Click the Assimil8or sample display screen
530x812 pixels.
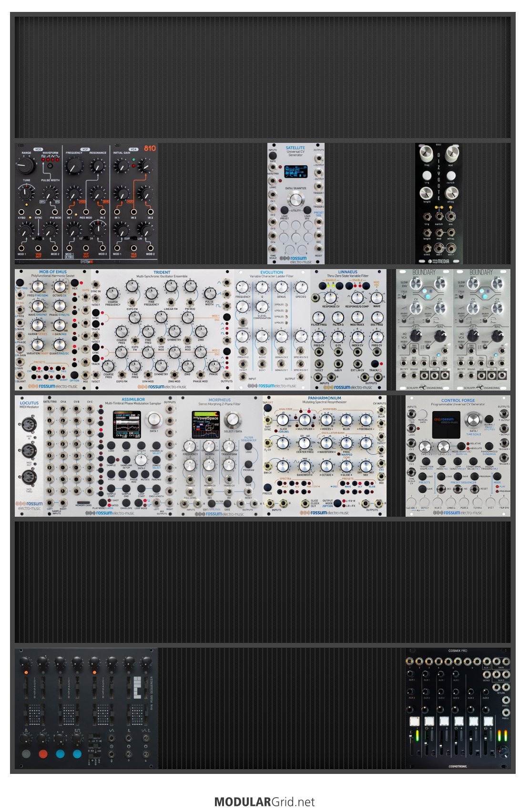pos(128,425)
